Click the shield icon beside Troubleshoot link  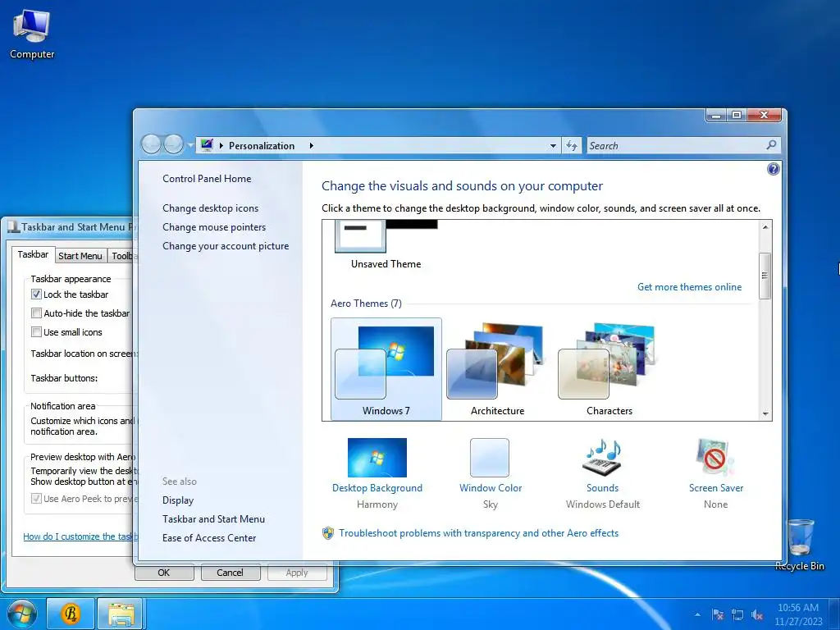tap(328, 533)
